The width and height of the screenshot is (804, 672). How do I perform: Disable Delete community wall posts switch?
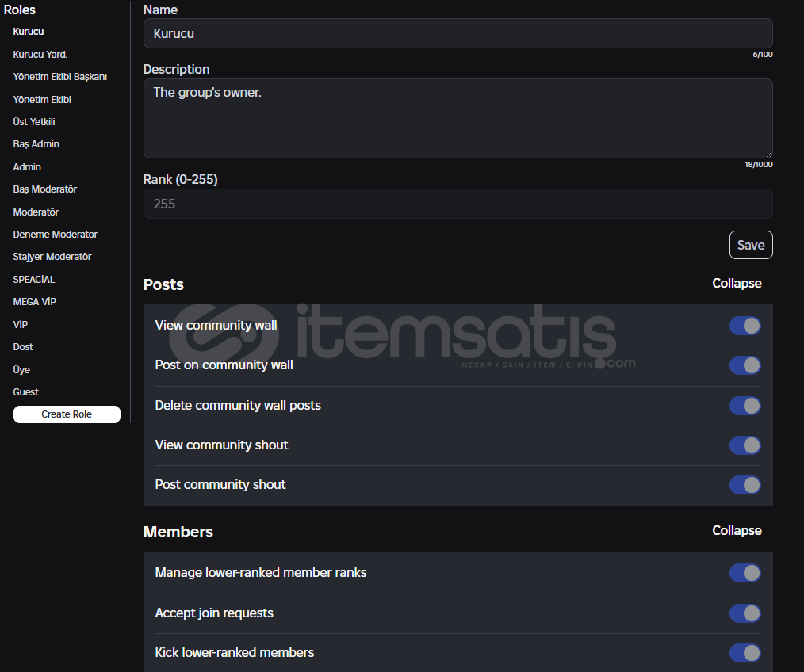point(745,406)
